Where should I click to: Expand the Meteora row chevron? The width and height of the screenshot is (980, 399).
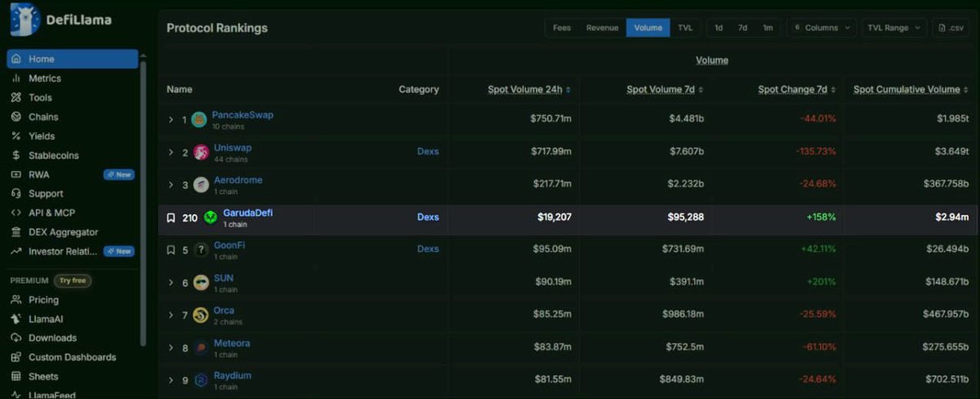click(x=171, y=348)
